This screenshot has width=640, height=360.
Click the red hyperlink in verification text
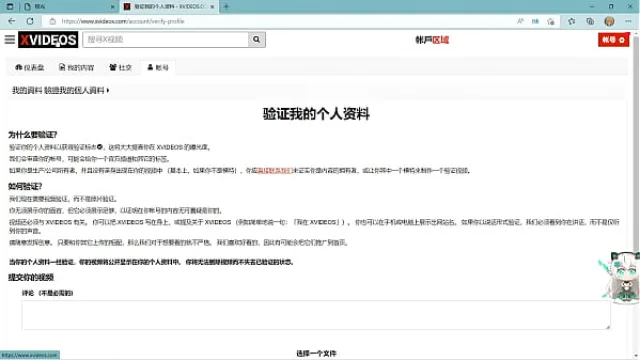point(275,171)
